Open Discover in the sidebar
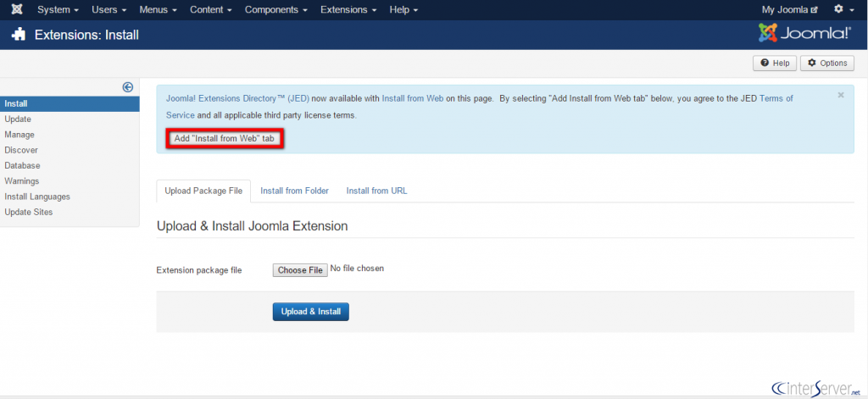Viewport: 868px width, 399px height. 21,150
